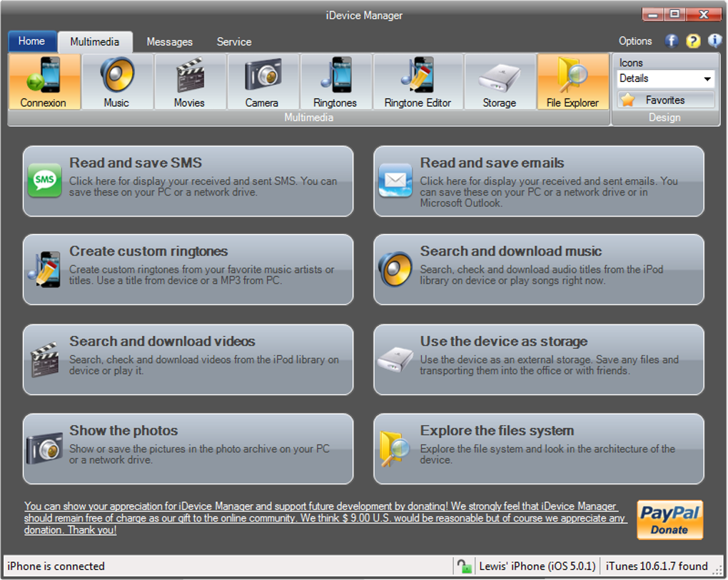
Task: Open the Storage drive toolbar icon
Action: [500, 81]
